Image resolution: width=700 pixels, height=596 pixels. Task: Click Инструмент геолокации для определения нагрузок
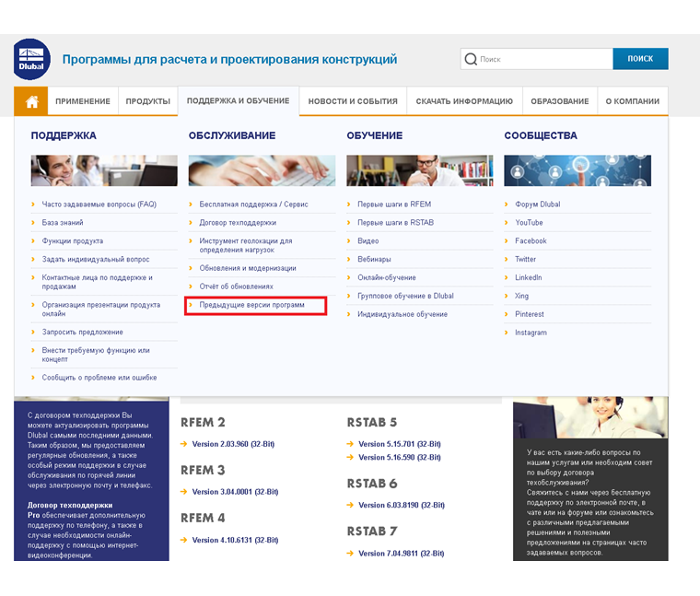[x=246, y=246]
